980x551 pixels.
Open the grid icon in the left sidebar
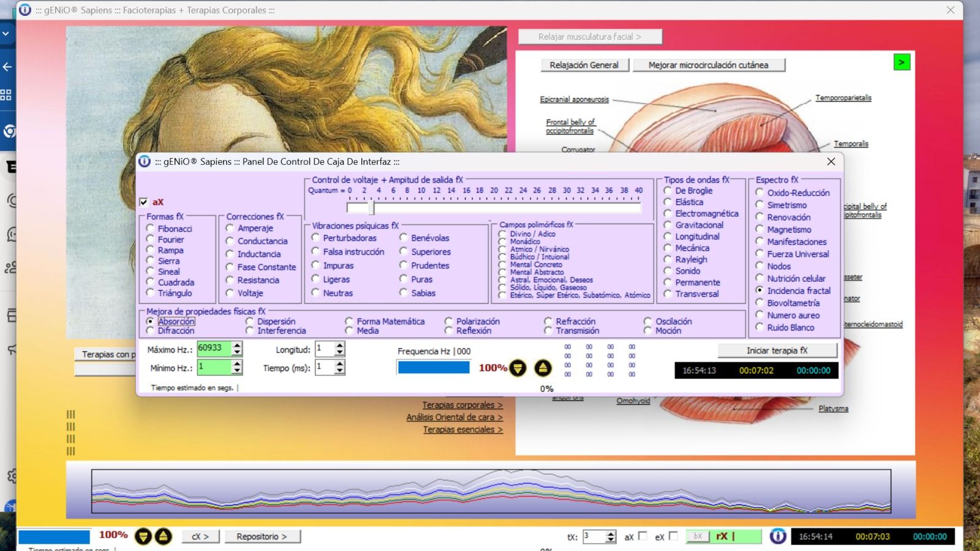(x=6, y=95)
